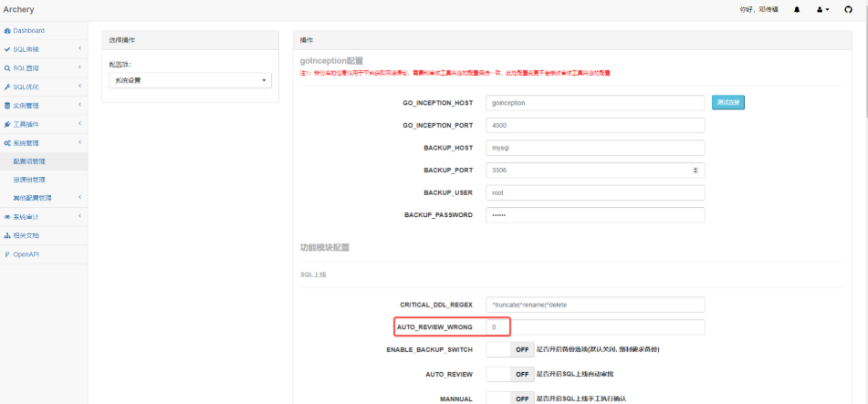Expand the 工具插件 chevron

[x=79, y=124]
